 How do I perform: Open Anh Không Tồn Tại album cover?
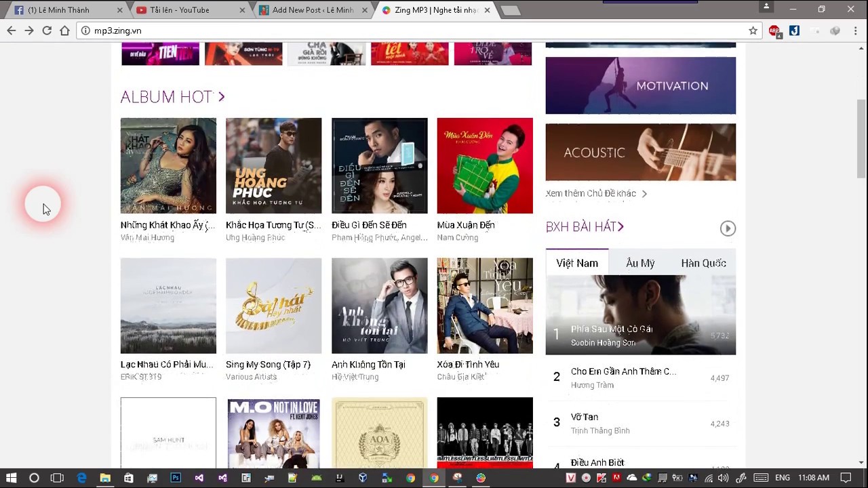coord(380,306)
